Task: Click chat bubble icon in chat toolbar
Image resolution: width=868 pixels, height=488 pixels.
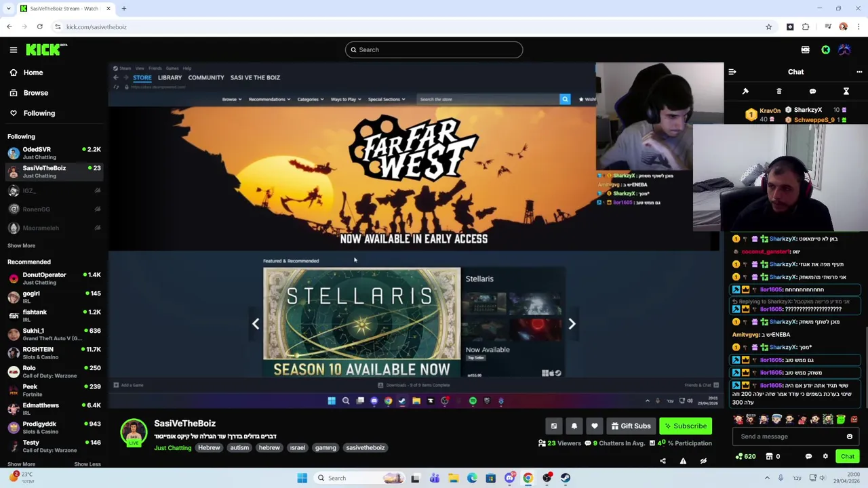Action: coord(812,91)
